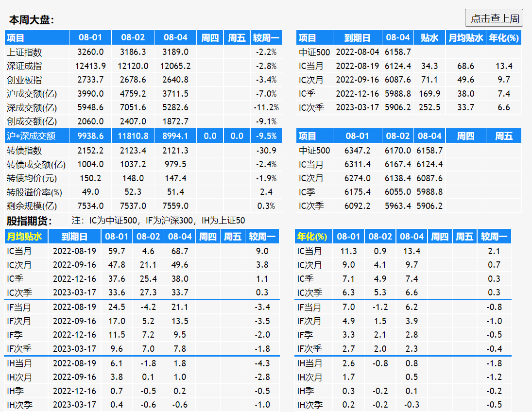532x412 pixels.
Task: Click the 周五 header in 年化(%) table
Action: pyautogui.click(x=464, y=237)
